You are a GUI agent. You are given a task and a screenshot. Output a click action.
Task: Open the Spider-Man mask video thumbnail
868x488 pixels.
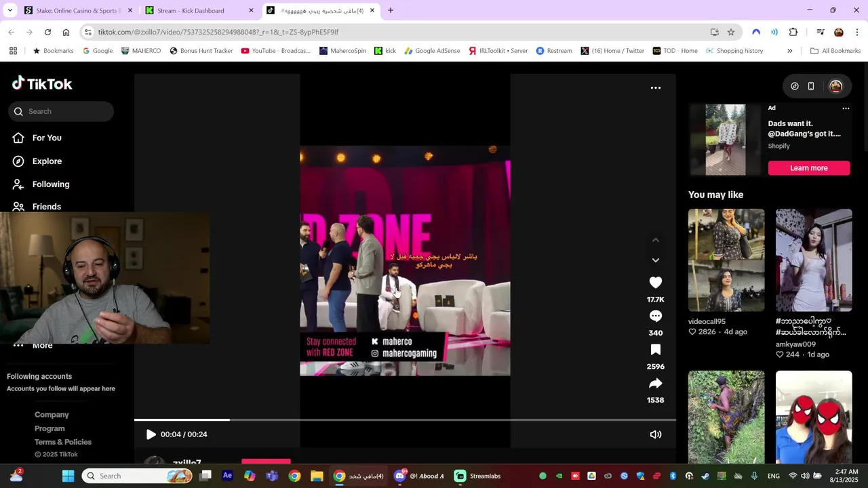(814, 417)
